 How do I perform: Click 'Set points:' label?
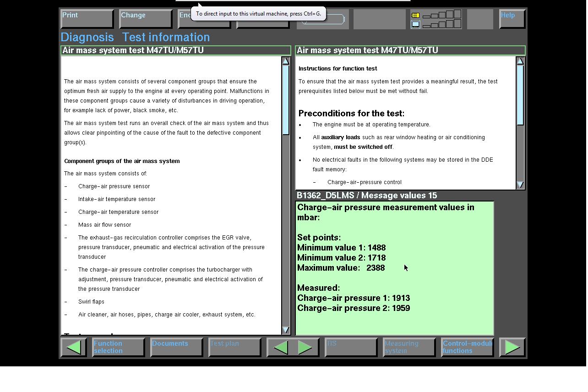pos(319,238)
